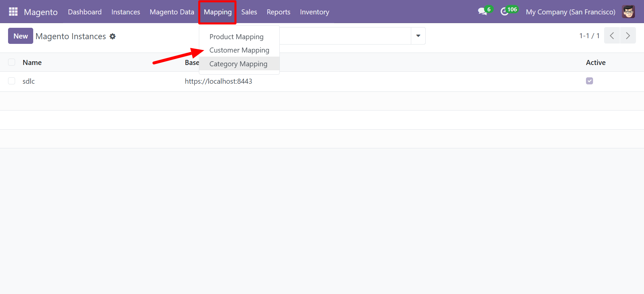Select Customer Mapping from the menu
The width and height of the screenshot is (644, 294).
coord(239,50)
